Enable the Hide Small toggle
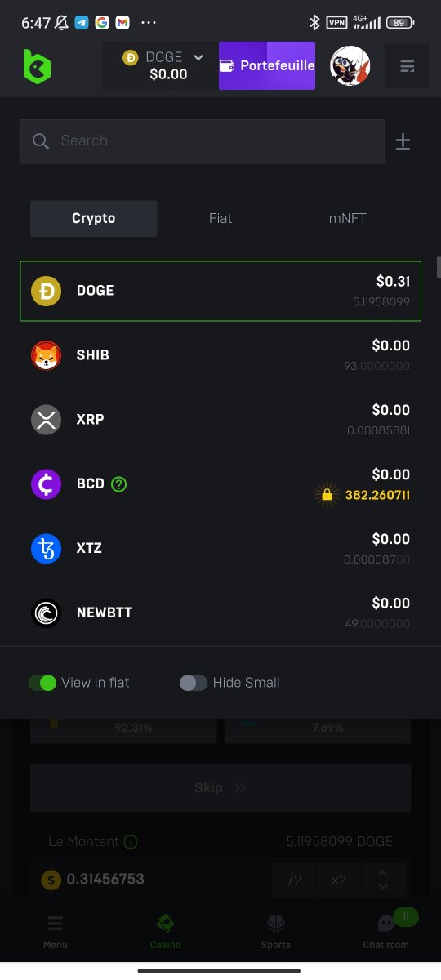The height and width of the screenshot is (980, 441). click(194, 683)
